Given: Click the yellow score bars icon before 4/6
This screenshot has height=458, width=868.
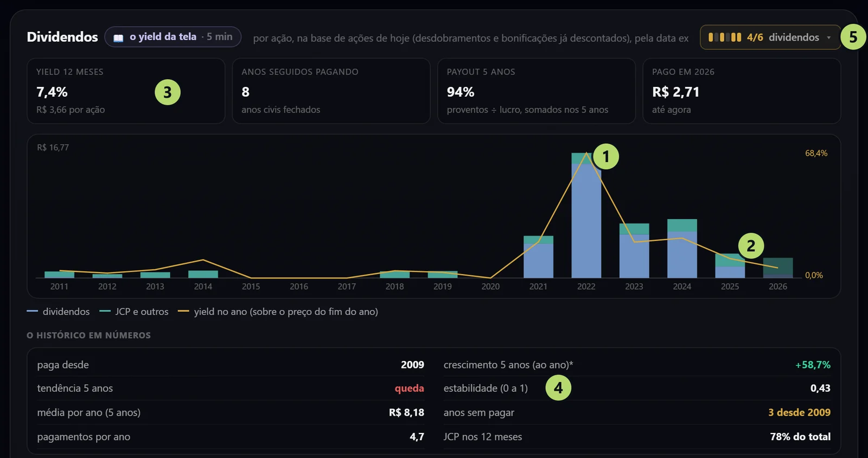Looking at the screenshot, I should click(x=725, y=37).
